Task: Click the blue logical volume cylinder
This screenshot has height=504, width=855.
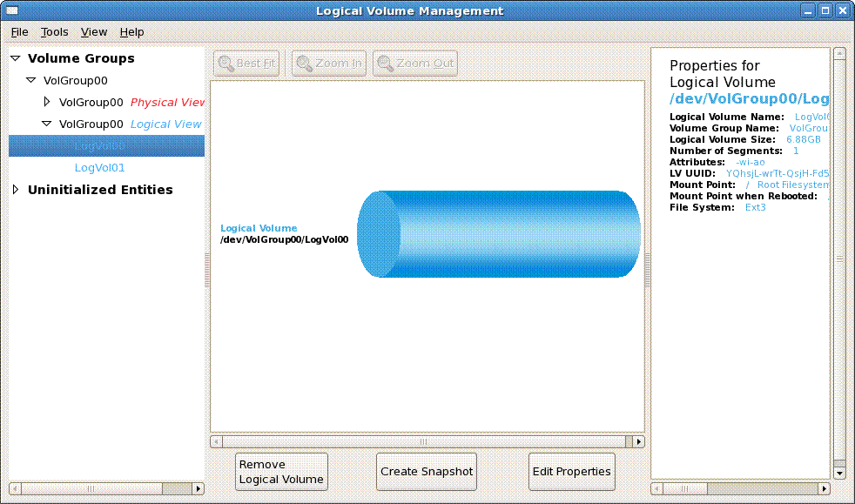Action: pos(498,234)
